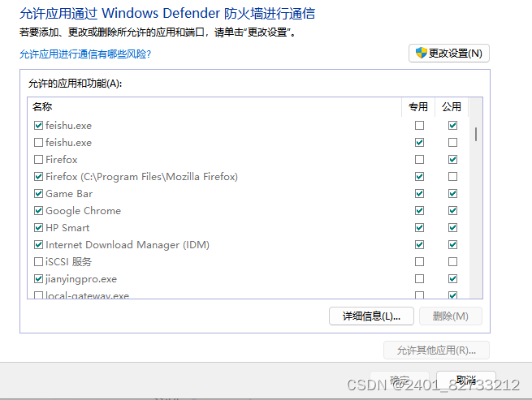Enable the iSCSI 服务 name checkbox

(39, 262)
